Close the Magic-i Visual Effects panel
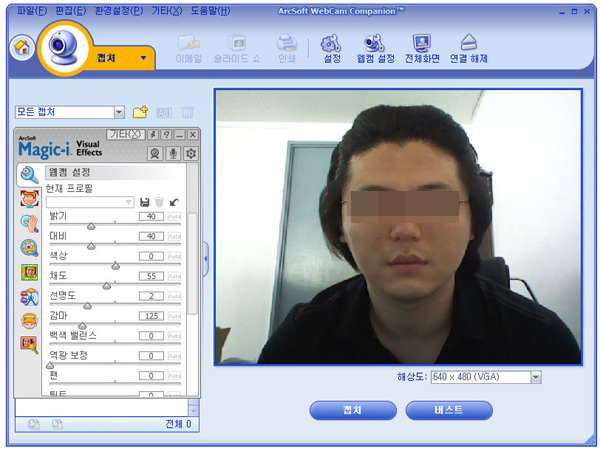600x451 pixels. pyautogui.click(x=193, y=135)
